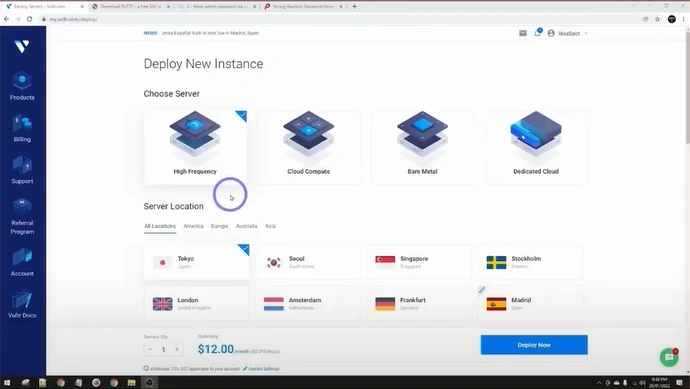Select the Dedicated Cloud server type
This screenshot has width=690, height=389.
[x=536, y=147]
